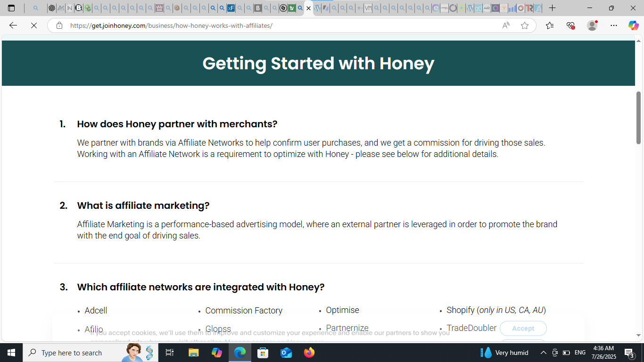
Task: Select 'What is affiliate marketing?' heading
Action: pyautogui.click(x=143, y=206)
